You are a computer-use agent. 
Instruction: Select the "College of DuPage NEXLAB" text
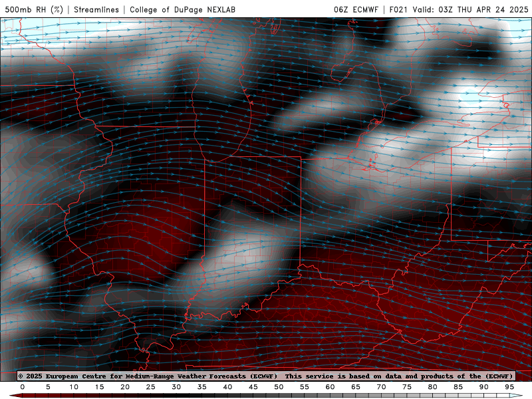182,9
